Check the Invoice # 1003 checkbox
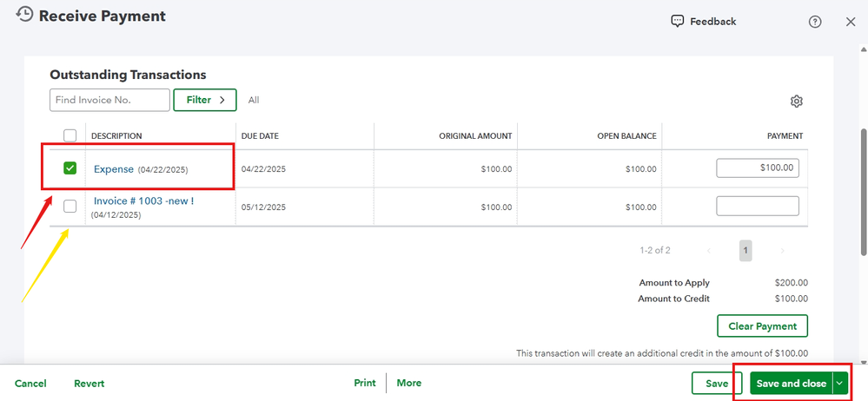This screenshot has height=401, width=868. (x=70, y=206)
